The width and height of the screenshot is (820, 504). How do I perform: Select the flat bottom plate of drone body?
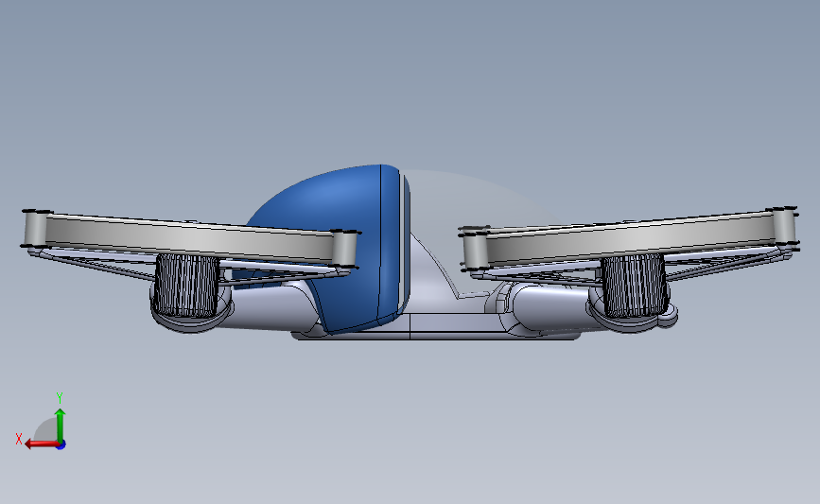tap(436, 336)
